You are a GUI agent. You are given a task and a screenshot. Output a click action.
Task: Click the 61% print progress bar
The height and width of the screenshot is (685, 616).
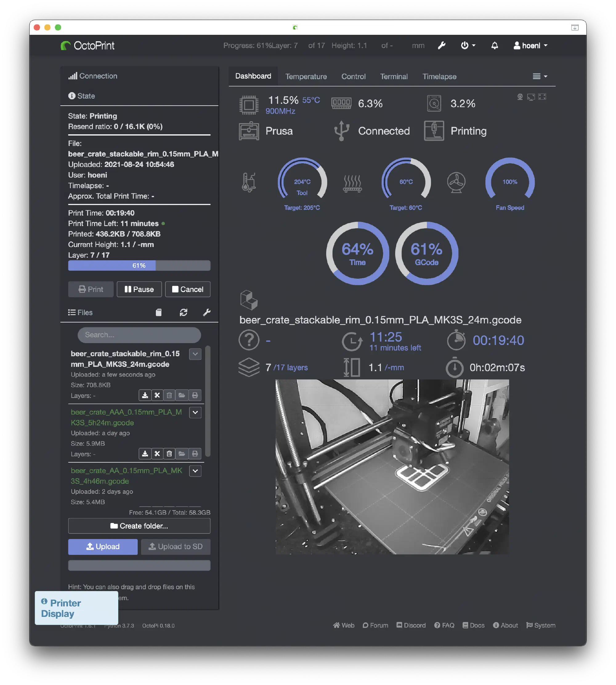pyautogui.click(x=139, y=265)
